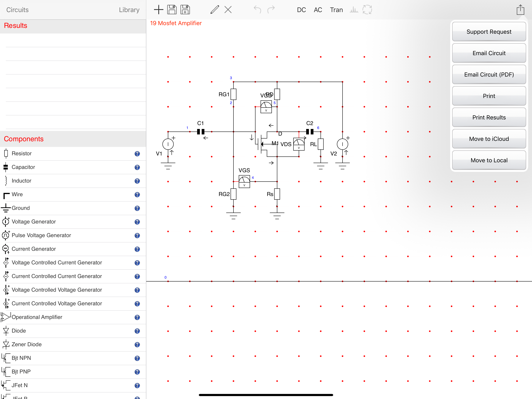Screen dimensions: 532x399
Task: Run DC analysis
Action: click(x=301, y=10)
